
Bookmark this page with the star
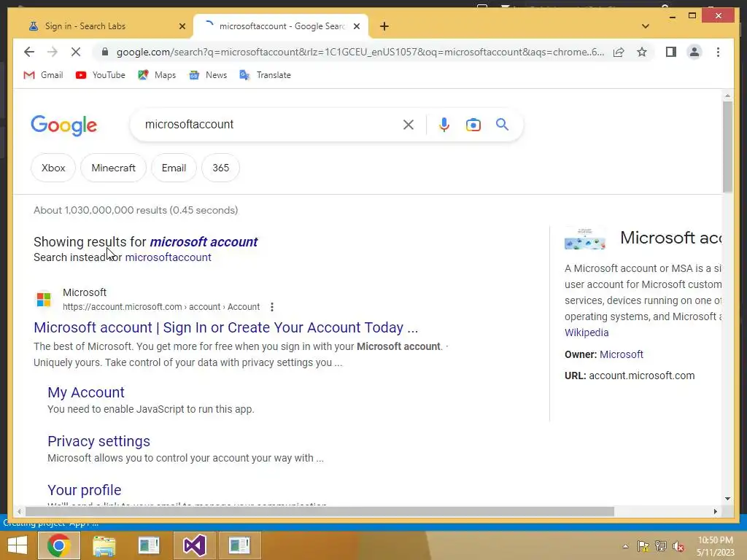[642, 52]
